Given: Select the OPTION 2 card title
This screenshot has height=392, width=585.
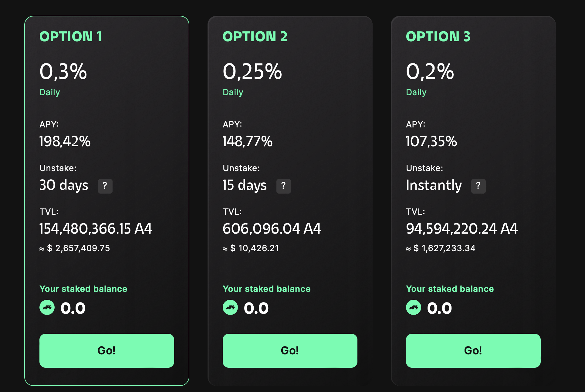Looking at the screenshot, I should coord(255,37).
